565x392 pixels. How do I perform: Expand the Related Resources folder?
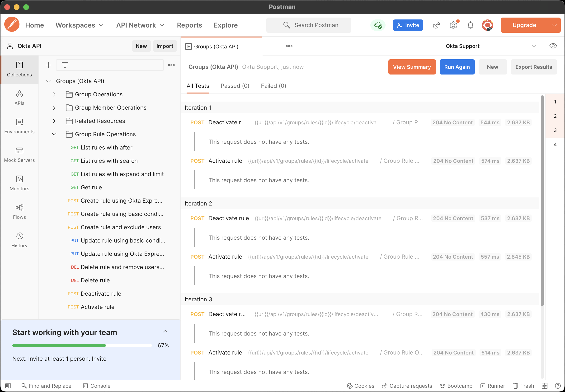(54, 121)
